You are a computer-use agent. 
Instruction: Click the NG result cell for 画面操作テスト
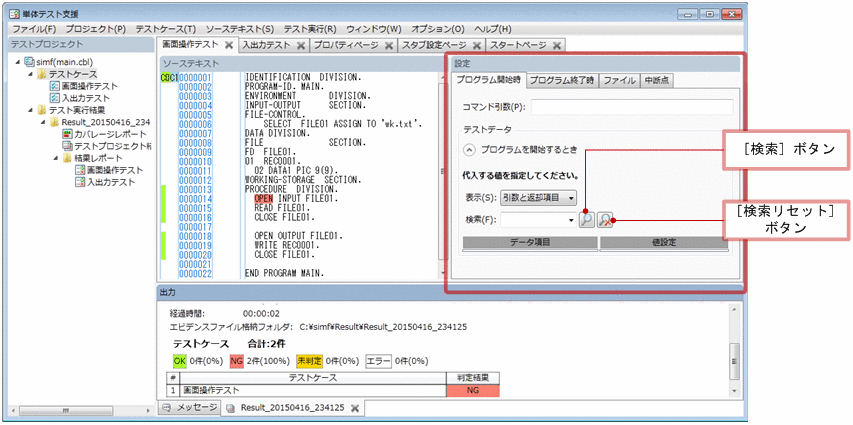472,390
